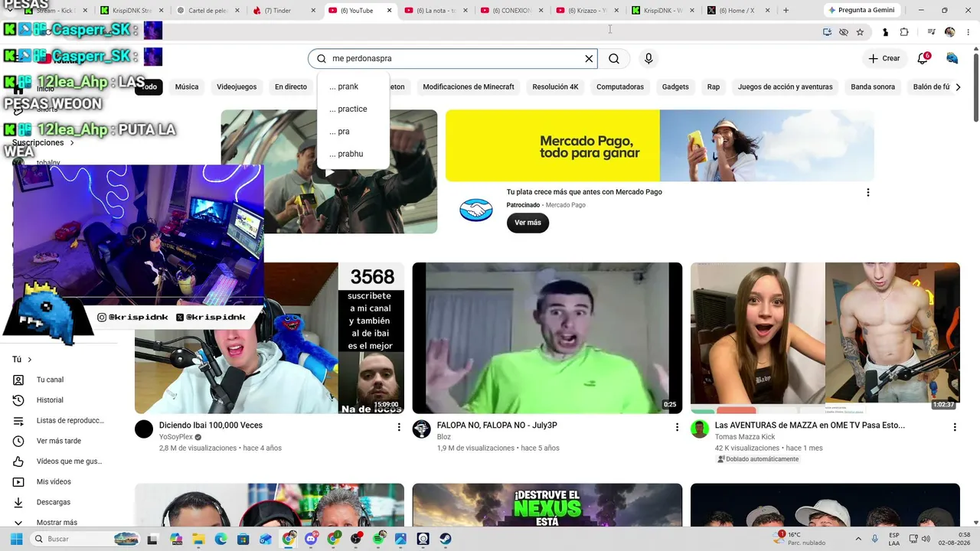Image resolution: width=980 pixels, height=551 pixels.
Task: Click the eye-slash tracking protection icon
Action: [844, 32]
